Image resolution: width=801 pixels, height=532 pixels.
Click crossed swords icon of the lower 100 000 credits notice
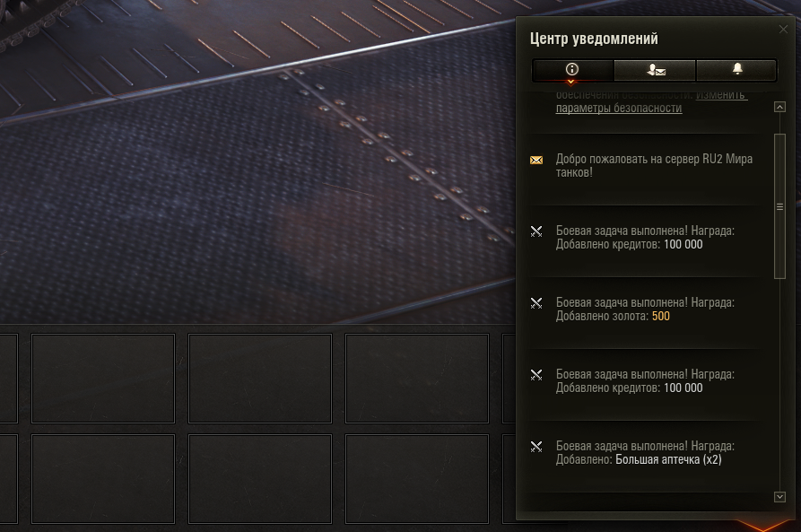click(x=536, y=375)
